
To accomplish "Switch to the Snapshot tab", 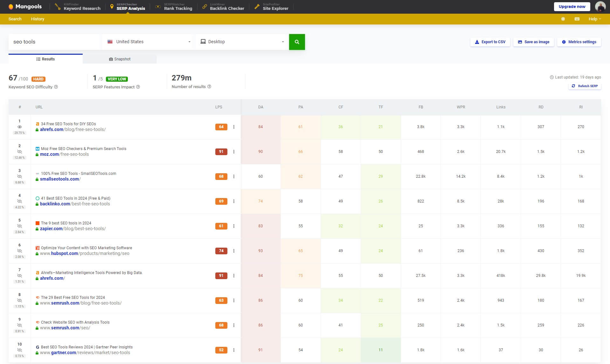I will (x=120, y=59).
